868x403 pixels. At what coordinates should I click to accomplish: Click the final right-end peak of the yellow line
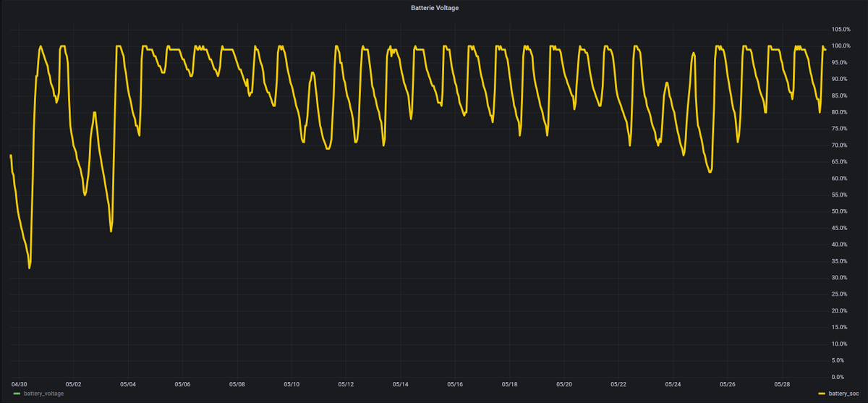823,46
